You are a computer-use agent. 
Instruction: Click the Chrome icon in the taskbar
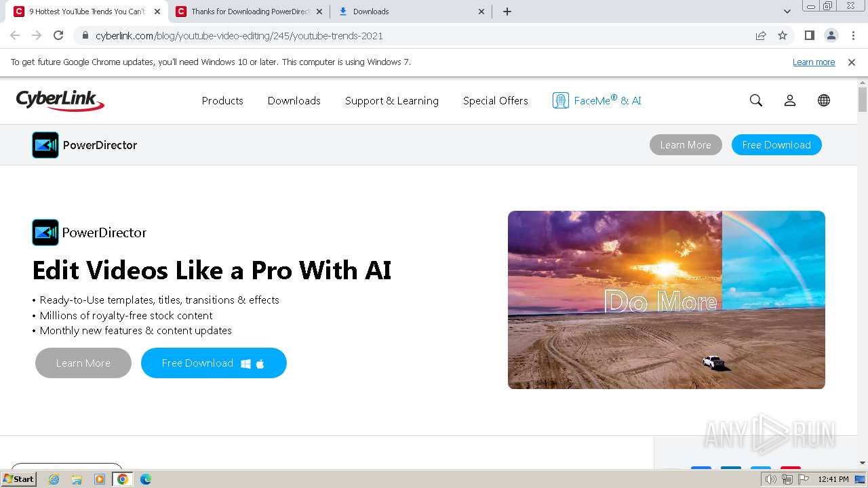123,479
